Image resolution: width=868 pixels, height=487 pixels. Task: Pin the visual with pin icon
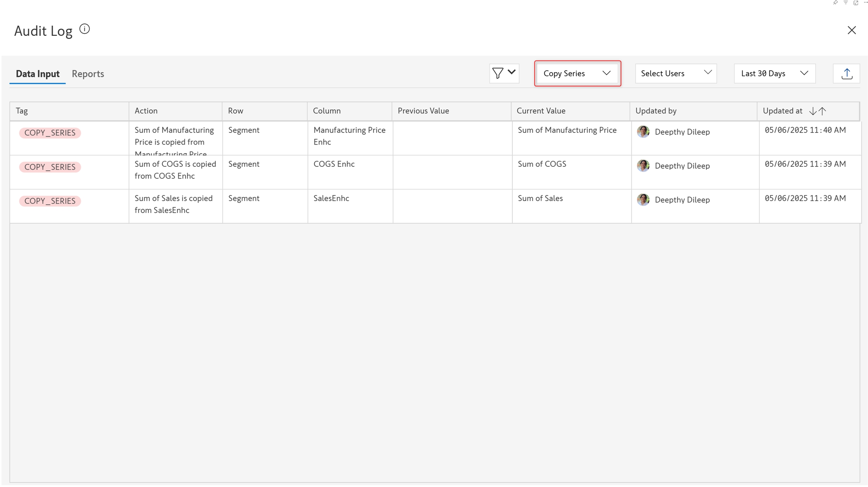[835, 3]
